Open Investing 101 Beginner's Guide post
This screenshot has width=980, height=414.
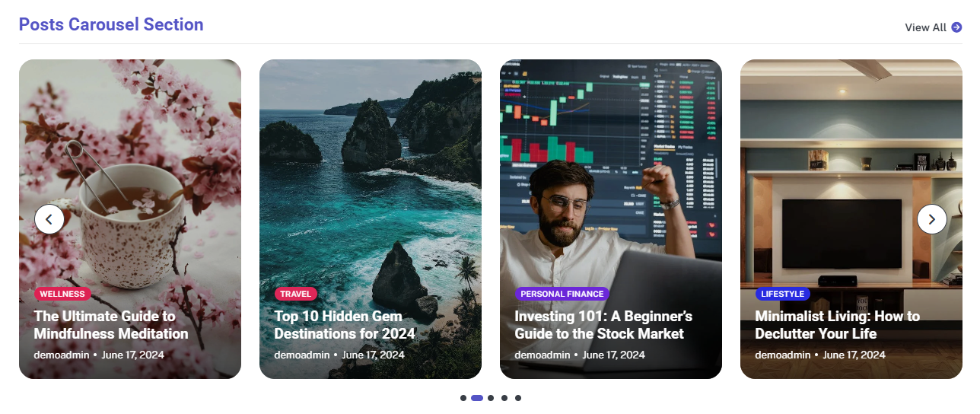coord(603,325)
